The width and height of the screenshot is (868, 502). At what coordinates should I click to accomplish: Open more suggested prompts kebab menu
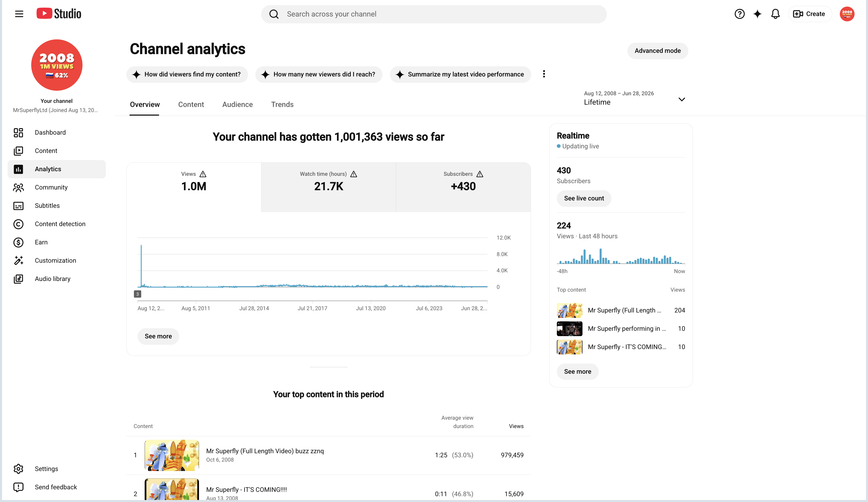coord(544,74)
